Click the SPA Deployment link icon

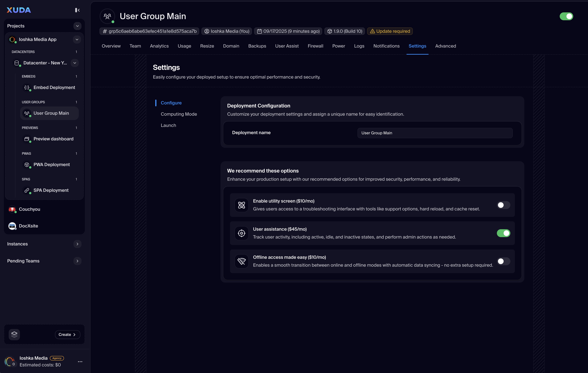pos(27,190)
